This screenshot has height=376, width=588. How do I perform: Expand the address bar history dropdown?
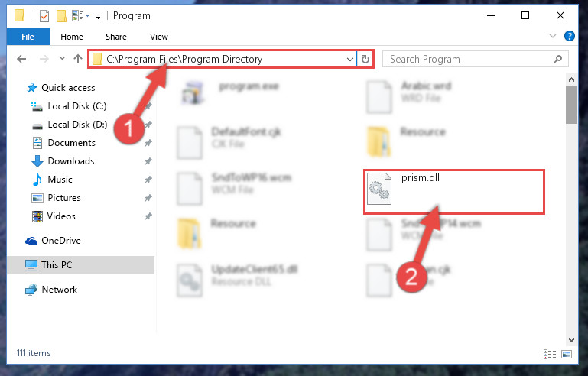[x=350, y=60]
